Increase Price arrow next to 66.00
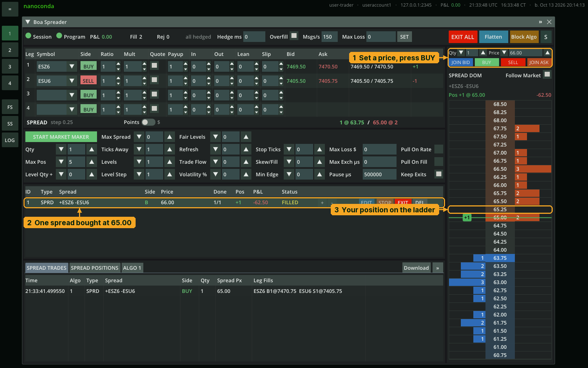 coord(547,53)
